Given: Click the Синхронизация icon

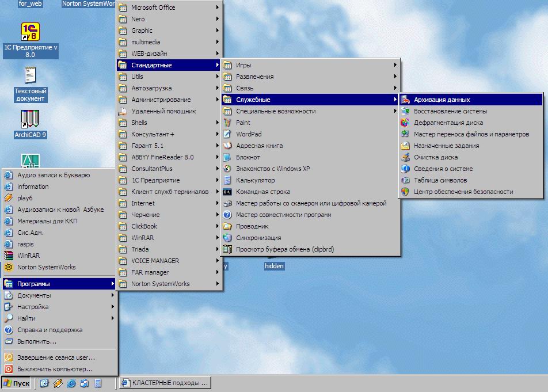Looking at the screenshot, I should point(227,238).
